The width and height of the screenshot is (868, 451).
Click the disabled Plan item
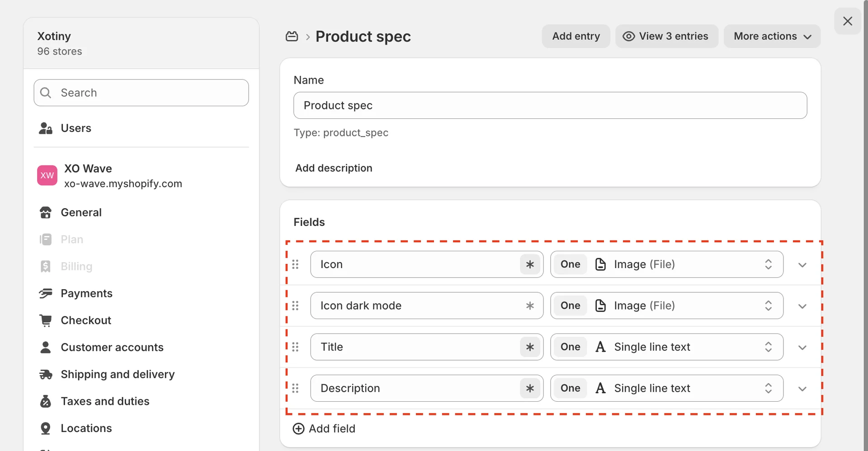click(141, 240)
